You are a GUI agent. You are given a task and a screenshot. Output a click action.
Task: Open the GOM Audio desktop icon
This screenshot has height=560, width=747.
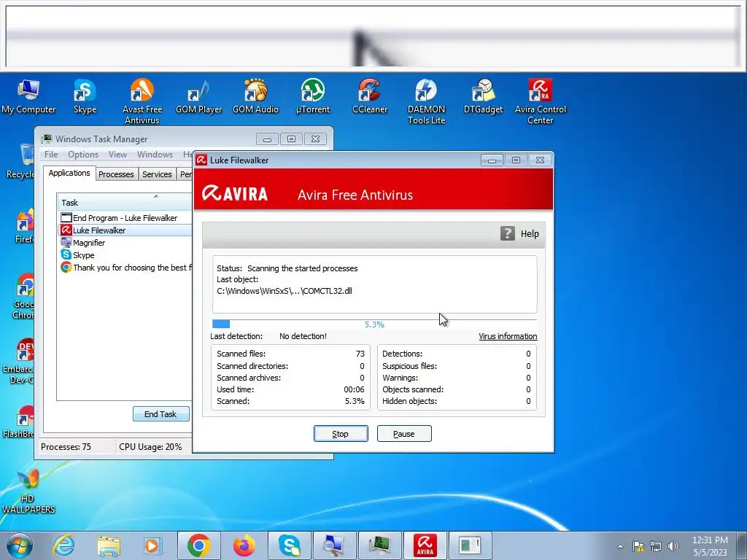coord(256,97)
